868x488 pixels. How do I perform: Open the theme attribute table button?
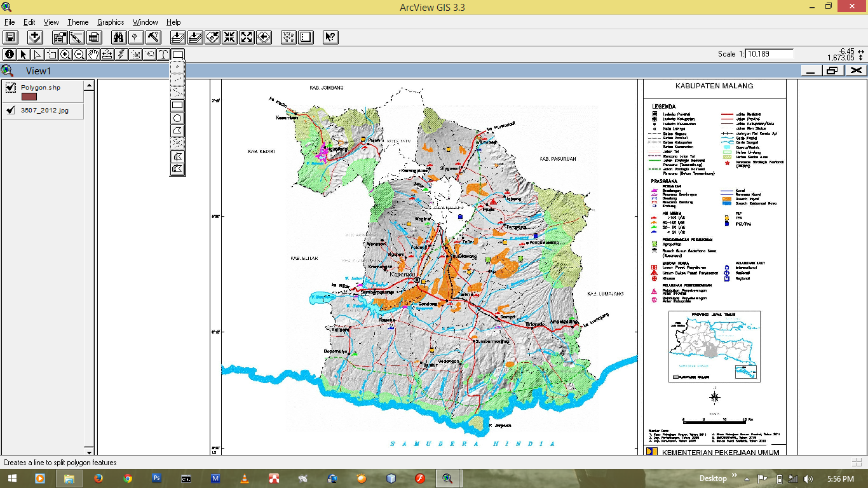(x=94, y=37)
